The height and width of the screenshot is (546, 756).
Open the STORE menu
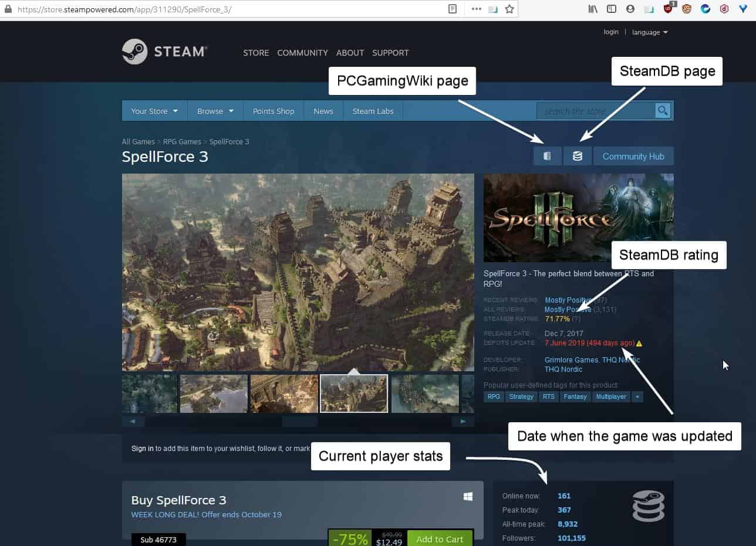tap(256, 53)
